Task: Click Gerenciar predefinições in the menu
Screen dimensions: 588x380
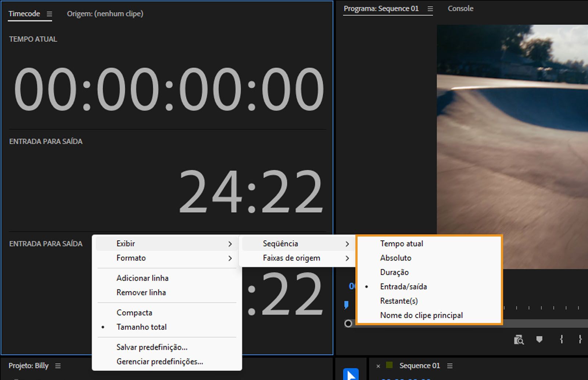Action: click(159, 362)
